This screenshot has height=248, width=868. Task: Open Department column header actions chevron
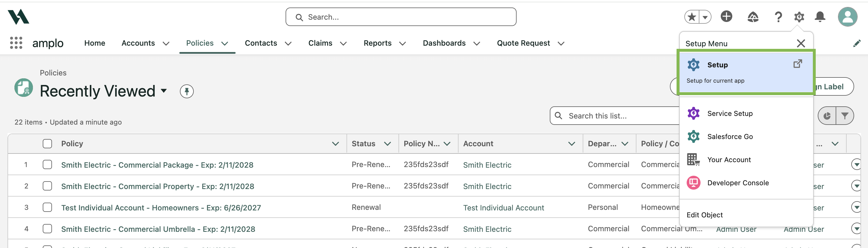tap(625, 144)
